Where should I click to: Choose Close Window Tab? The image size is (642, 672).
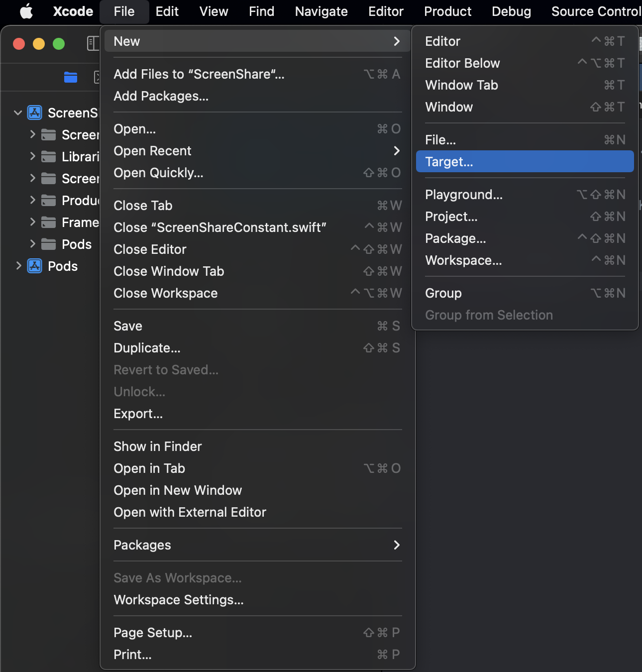pos(257,271)
